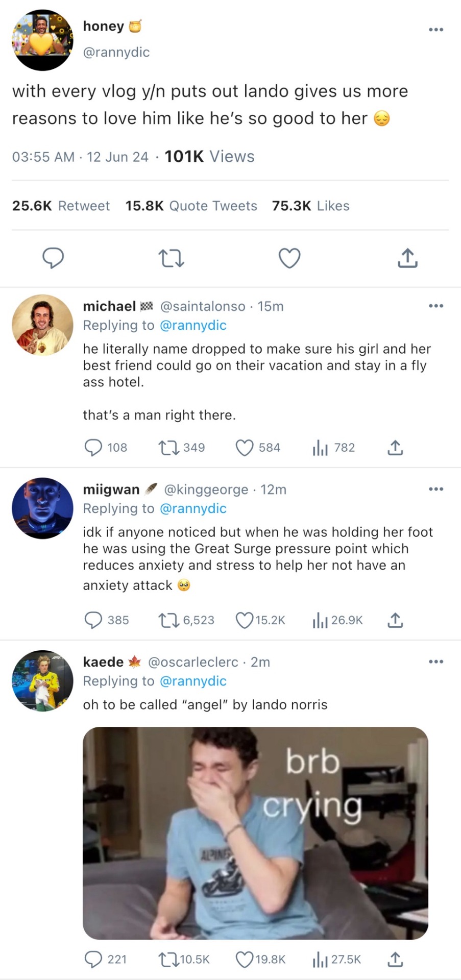Open the 'brb crying' GIF
The height and width of the screenshot is (980, 461).
tap(255, 833)
